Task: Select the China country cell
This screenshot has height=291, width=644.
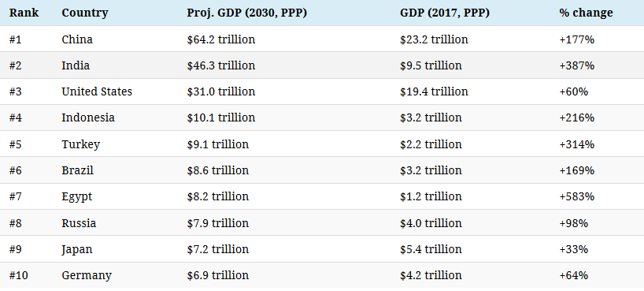Action: point(77,39)
